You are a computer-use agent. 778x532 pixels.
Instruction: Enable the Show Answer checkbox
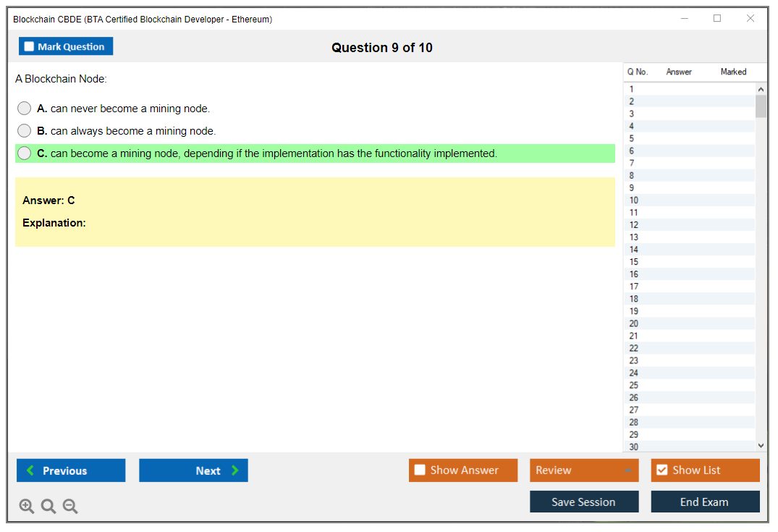pyautogui.click(x=420, y=470)
